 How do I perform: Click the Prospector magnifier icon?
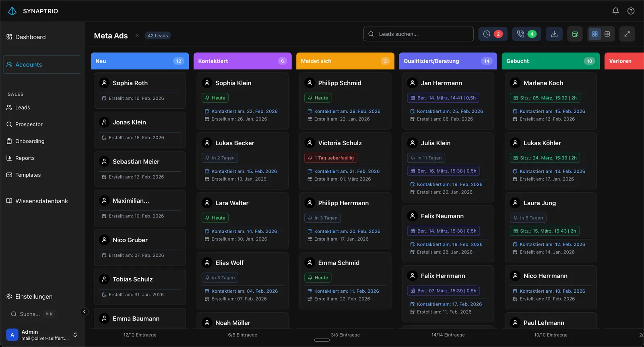pos(9,124)
